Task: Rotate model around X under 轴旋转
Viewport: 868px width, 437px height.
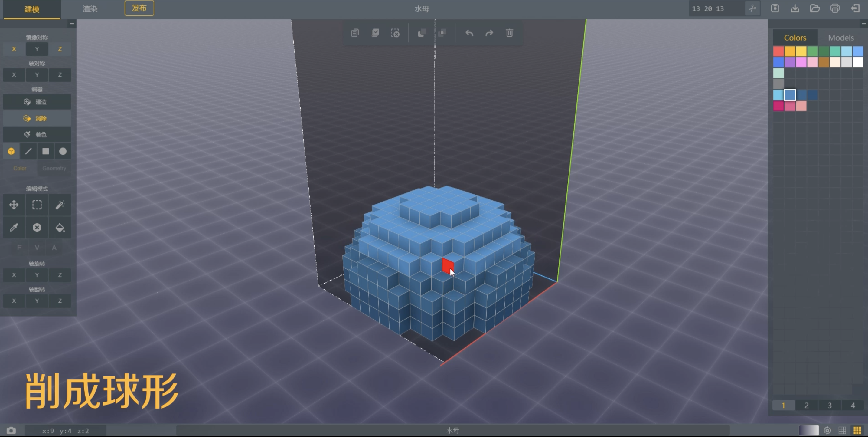Action: pos(14,275)
